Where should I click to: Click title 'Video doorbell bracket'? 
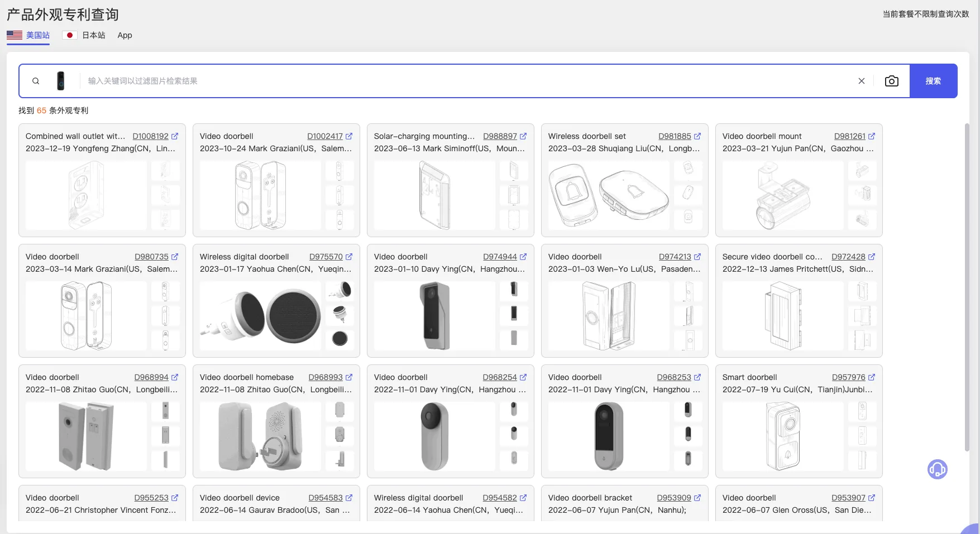point(590,498)
